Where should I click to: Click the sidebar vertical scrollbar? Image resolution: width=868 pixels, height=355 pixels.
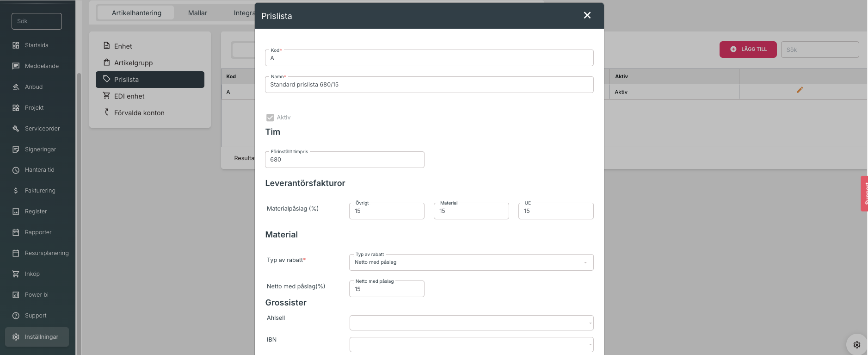click(79, 213)
